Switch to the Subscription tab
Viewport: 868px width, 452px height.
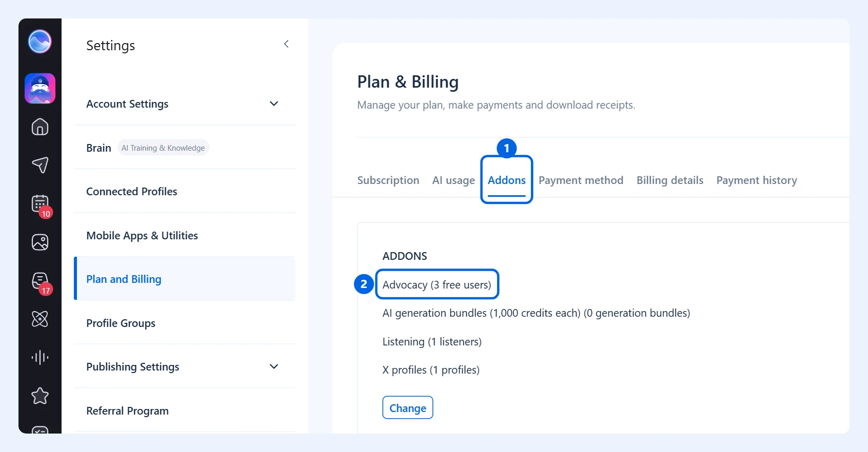(x=388, y=180)
